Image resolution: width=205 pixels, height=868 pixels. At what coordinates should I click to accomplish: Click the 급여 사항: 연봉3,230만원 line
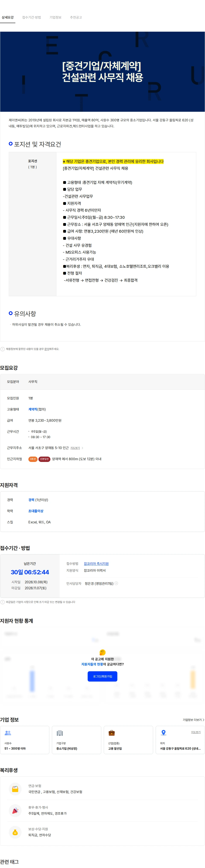click(103, 231)
